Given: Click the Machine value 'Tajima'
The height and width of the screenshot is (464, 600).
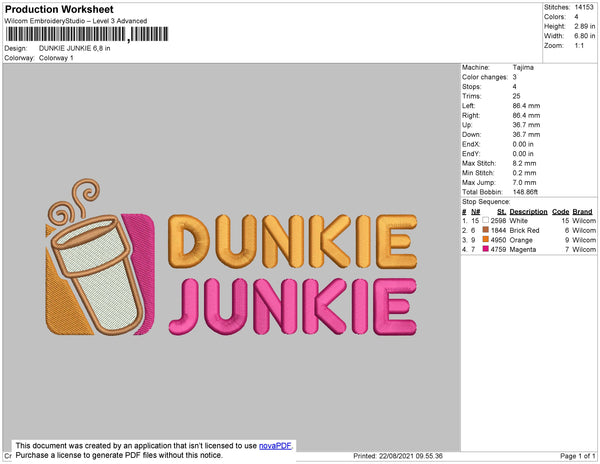Looking at the screenshot, I should (x=523, y=67).
